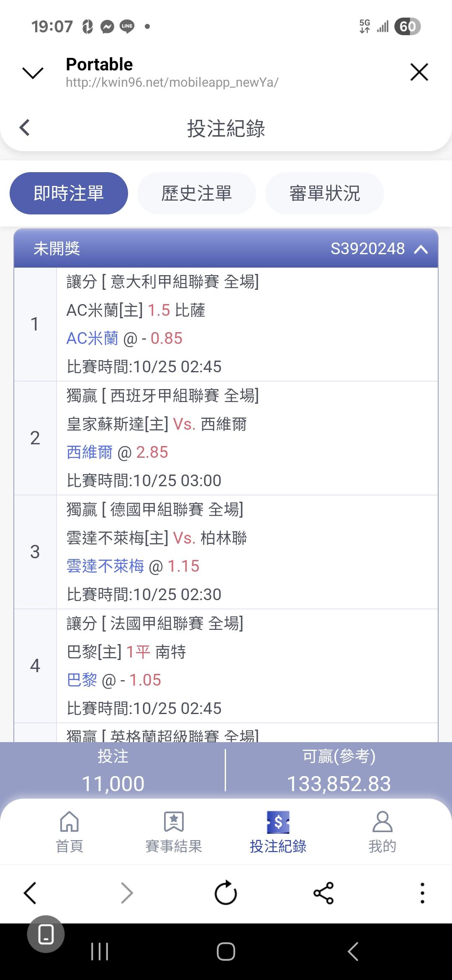Expand the Portable page dropdown chevron
Viewport: 452px width, 980px height.
33,73
